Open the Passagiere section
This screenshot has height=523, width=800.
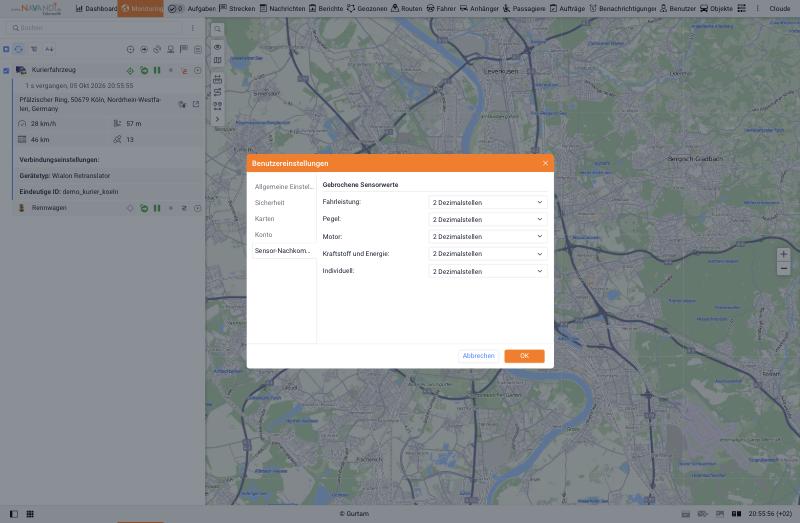pyautogui.click(x=523, y=9)
